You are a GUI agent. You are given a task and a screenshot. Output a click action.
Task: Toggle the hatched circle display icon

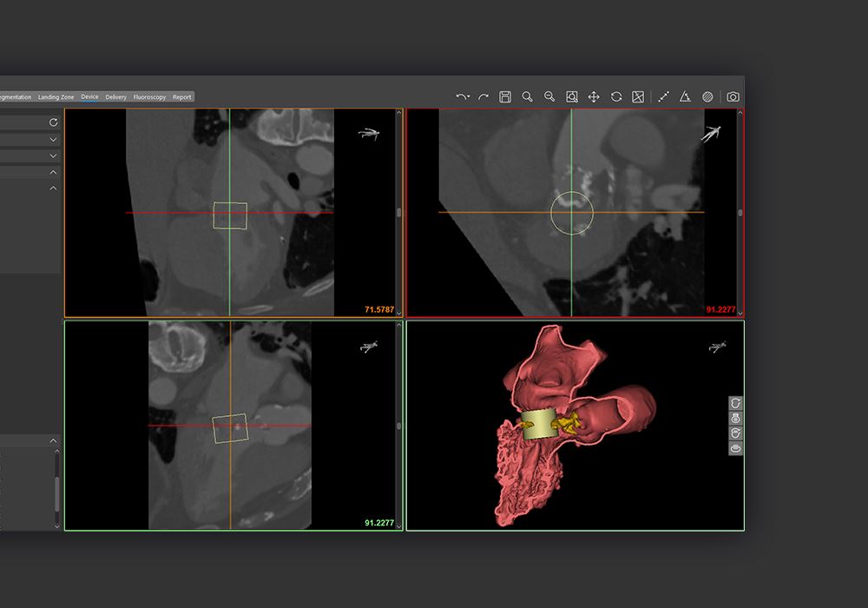(707, 97)
